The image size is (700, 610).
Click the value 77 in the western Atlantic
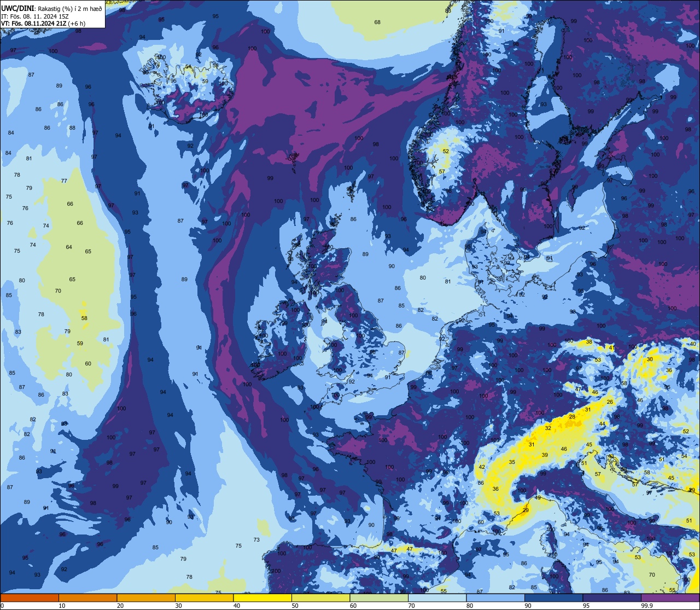(x=64, y=181)
